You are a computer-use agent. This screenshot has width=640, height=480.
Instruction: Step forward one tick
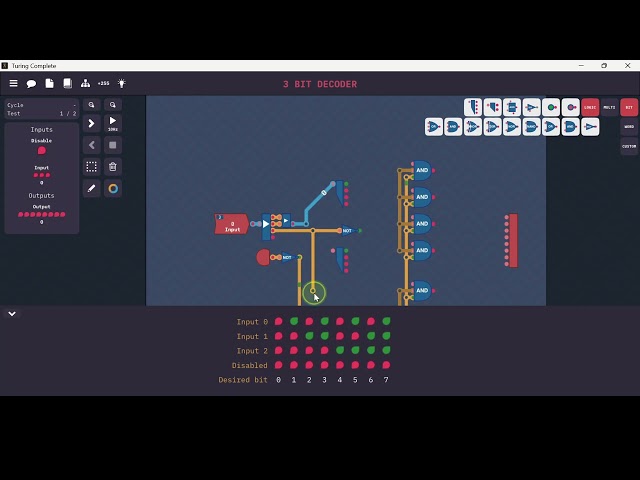pyautogui.click(x=91, y=124)
